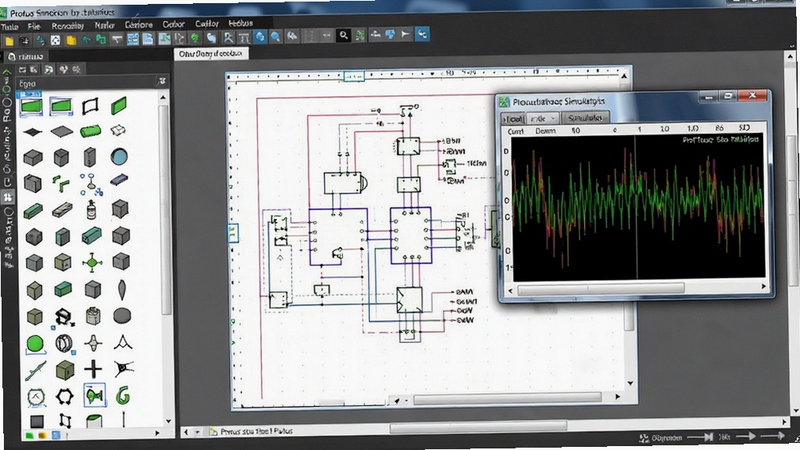Click the D-shaped gate component on schematic
Viewport: 800px width, 450px height.
point(345,182)
